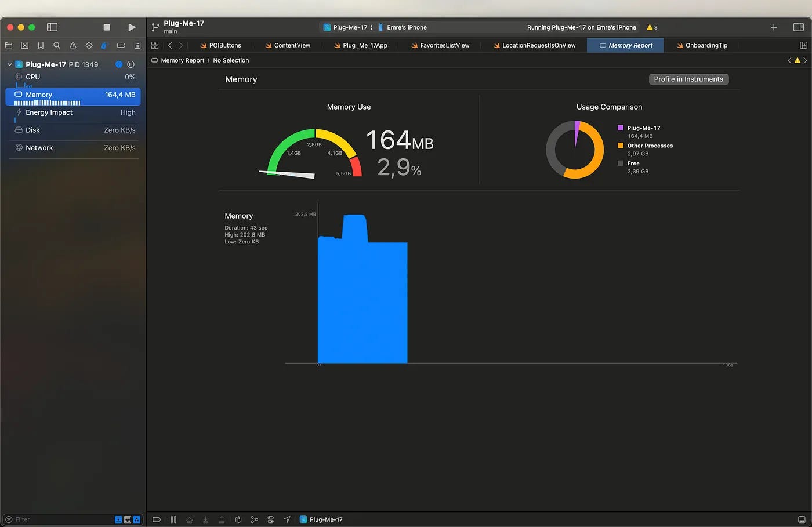This screenshot has width=812, height=527.
Task: Select the Energy Impact gauge row
Action: coord(74,112)
